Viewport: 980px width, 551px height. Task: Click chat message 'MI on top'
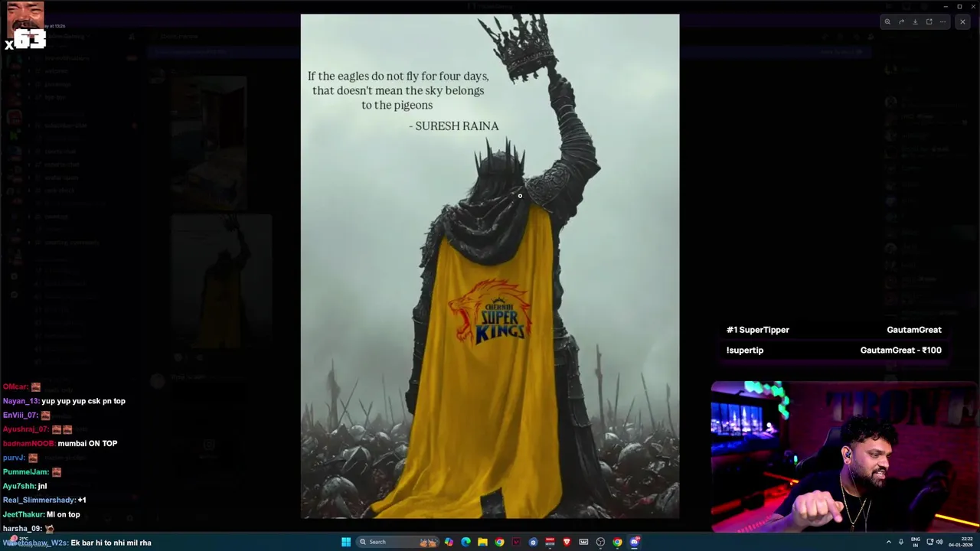point(63,514)
